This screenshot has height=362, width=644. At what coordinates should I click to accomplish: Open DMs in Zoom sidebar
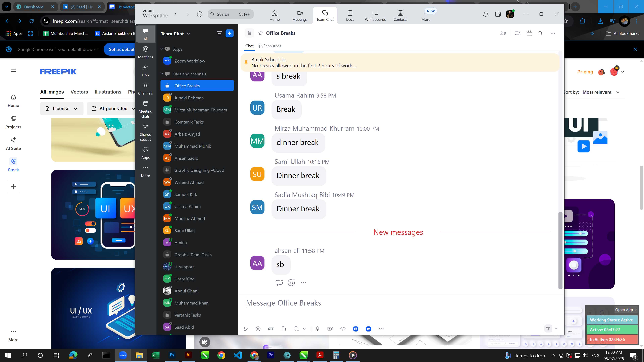tap(146, 70)
